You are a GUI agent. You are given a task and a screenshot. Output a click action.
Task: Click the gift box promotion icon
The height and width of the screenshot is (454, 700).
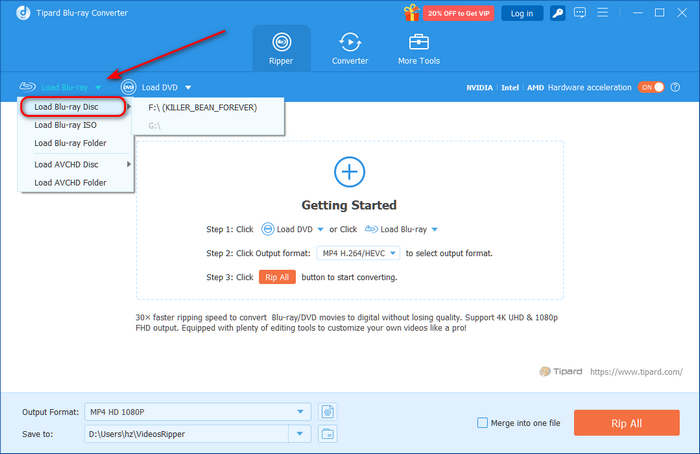(x=411, y=13)
